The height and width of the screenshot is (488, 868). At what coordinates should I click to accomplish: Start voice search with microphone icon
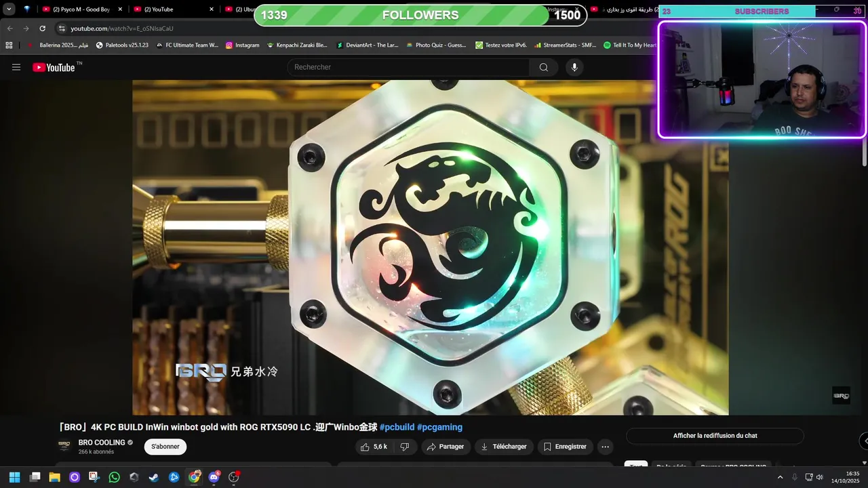coord(574,67)
